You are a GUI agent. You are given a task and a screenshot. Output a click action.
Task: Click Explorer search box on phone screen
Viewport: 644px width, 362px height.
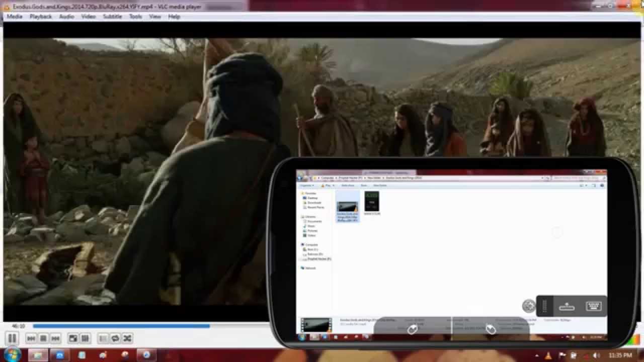tap(579, 178)
